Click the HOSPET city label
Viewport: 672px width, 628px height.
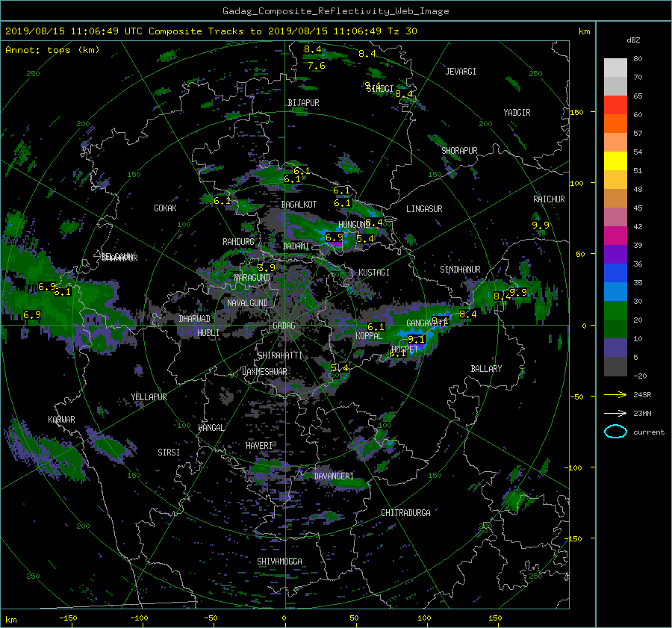[405, 349]
